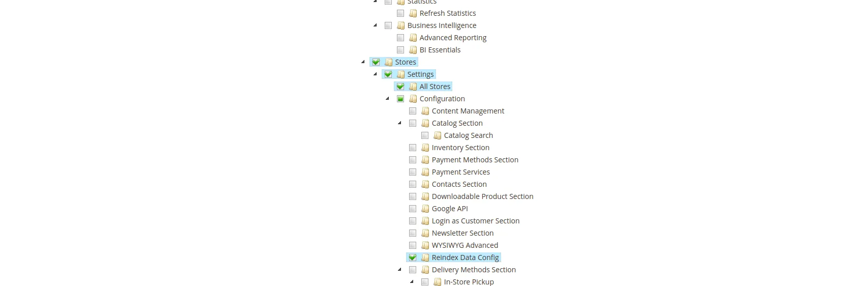This screenshot has height=286, width=868.
Task: Click the Reindex Data Config folder icon
Action: (425, 258)
